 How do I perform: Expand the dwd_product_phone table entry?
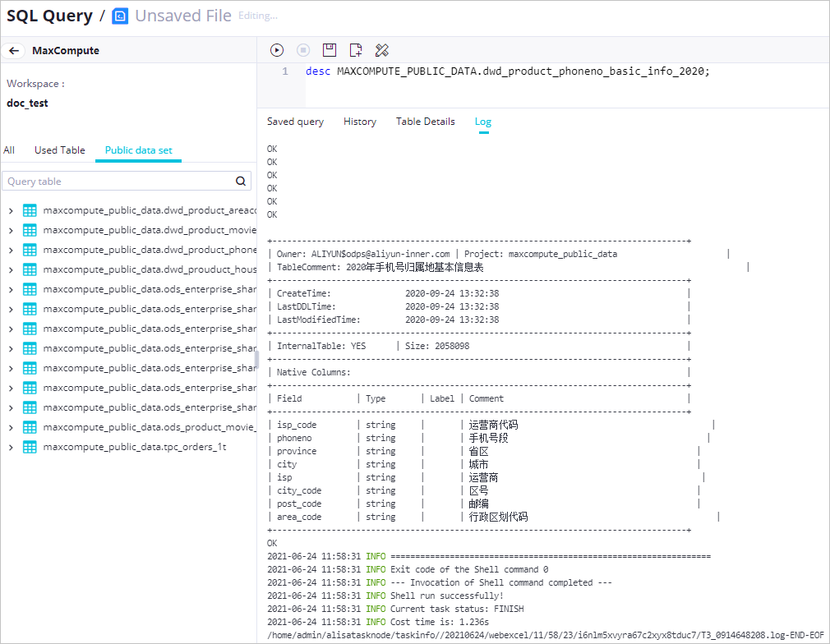pos(11,249)
